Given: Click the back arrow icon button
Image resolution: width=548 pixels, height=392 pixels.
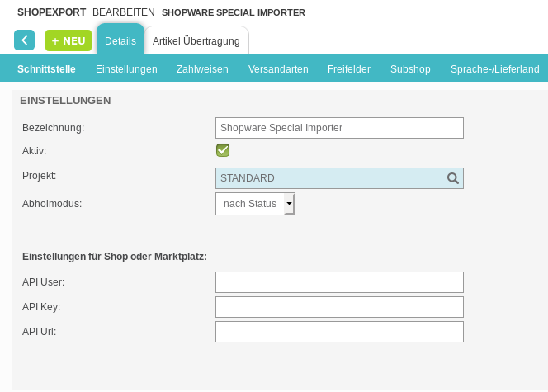Looking at the screenshot, I should (x=24, y=40).
